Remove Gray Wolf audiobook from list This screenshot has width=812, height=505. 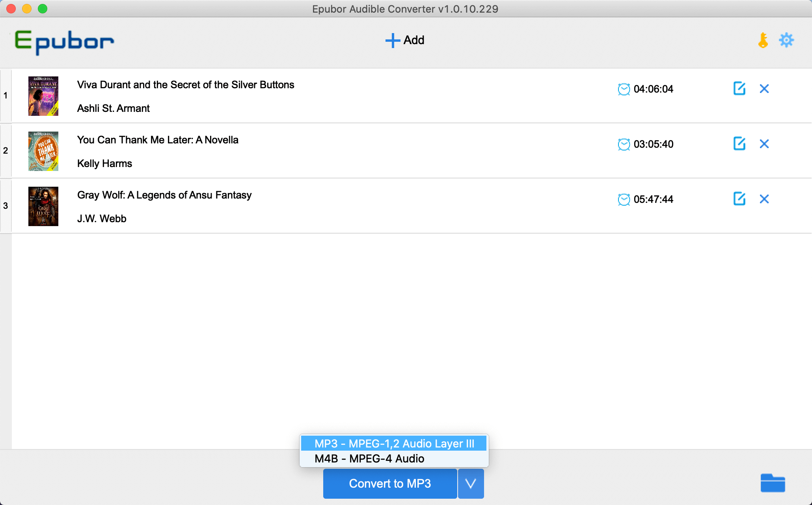pos(764,199)
